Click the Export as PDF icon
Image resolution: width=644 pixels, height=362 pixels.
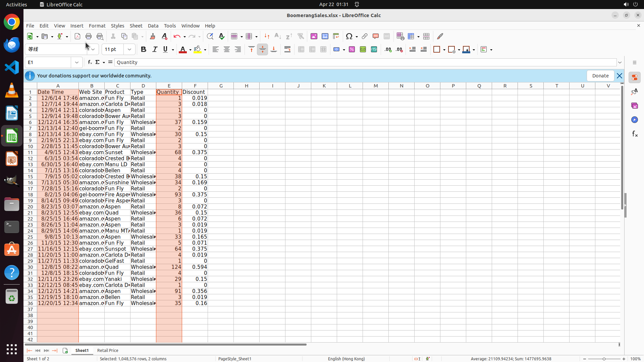(77, 36)
